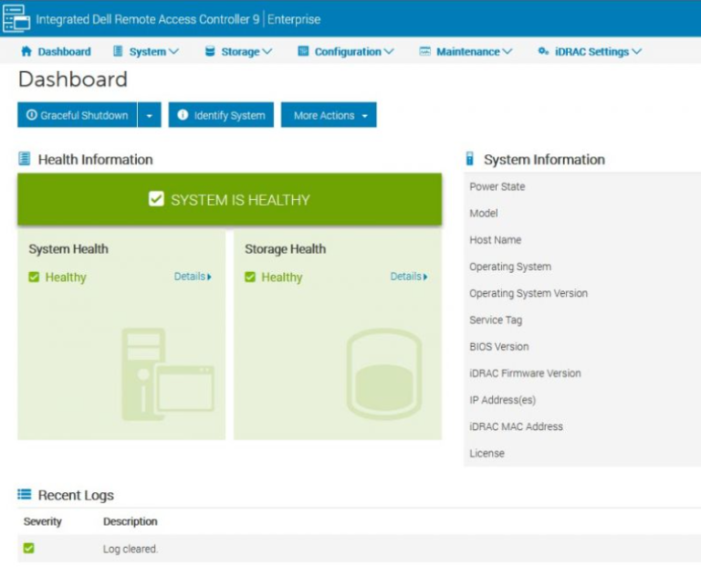
Task: Click the Dashboard home icon
Action: tap(26, 51)
